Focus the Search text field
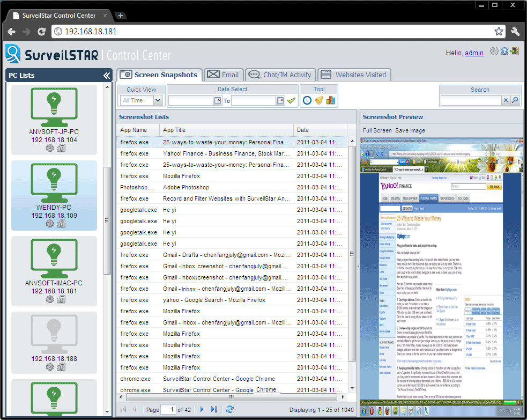 471,100
